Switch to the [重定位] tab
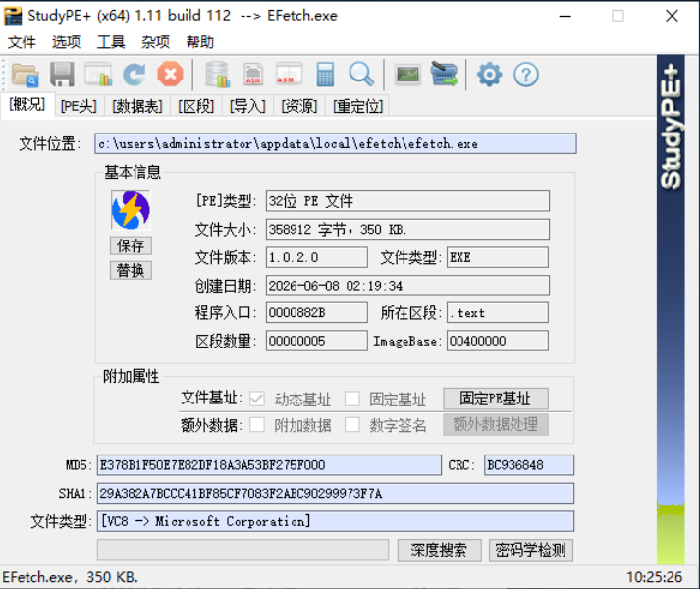700x589 pixels. coord(357,106)
